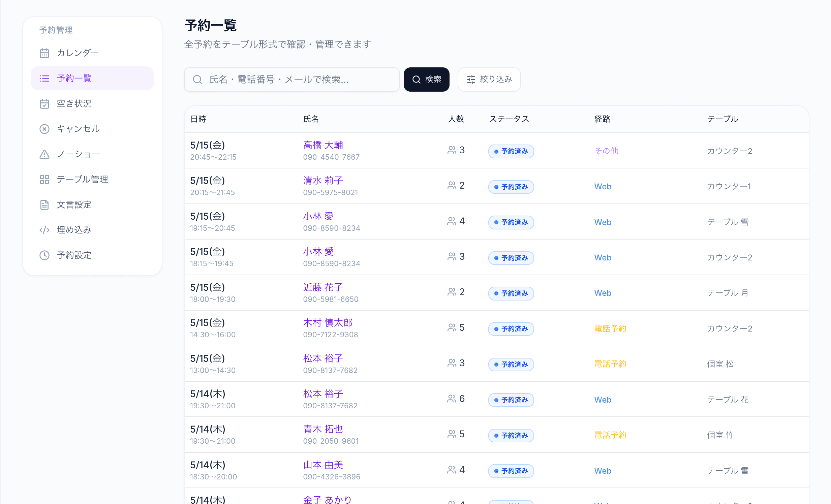Image resolution: width=831 pixels, height=504 pixels.
Task: Go to テーブル管理 in sidebar menu
Action: point(82,179)
